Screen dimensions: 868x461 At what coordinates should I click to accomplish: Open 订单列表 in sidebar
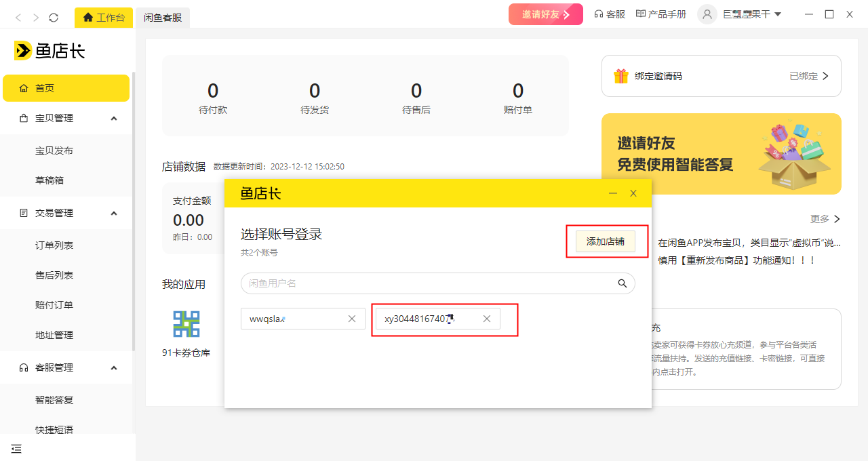54,245
